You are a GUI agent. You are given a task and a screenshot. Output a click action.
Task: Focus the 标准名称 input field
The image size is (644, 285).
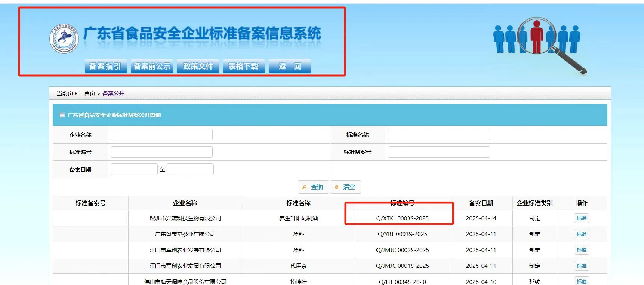point(439,135)
